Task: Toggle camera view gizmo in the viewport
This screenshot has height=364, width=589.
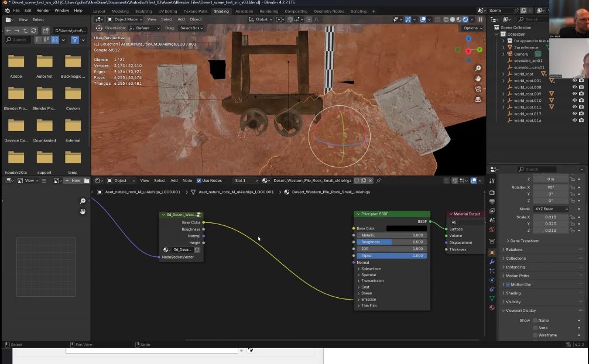Action: pyautogui.click(x=478, y=89)
